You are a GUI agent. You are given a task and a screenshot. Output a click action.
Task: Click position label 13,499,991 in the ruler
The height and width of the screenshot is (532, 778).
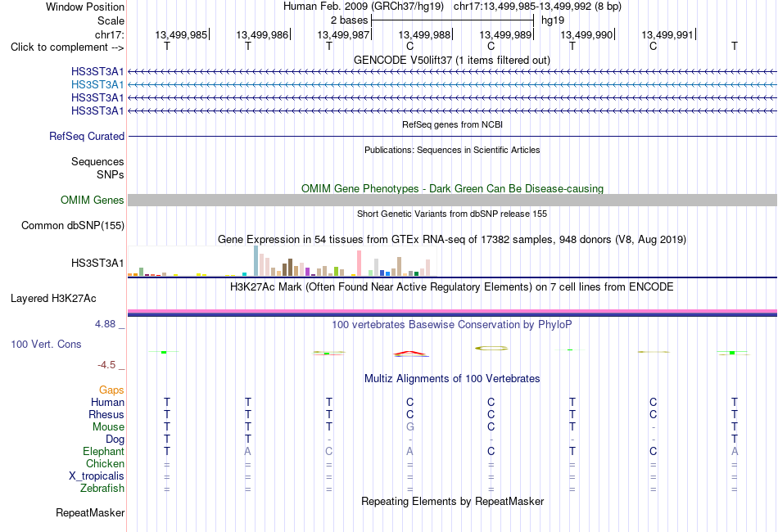[667, 34]
